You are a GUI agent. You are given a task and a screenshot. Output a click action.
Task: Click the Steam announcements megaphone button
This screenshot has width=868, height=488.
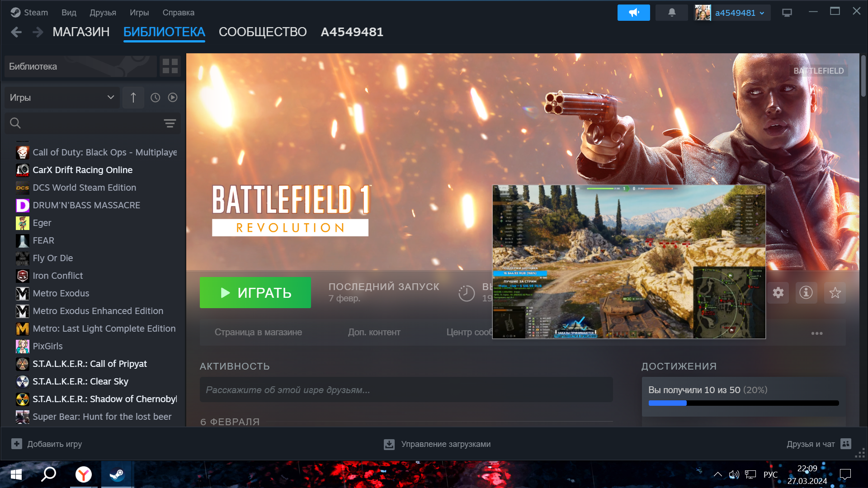pos(633,13)
